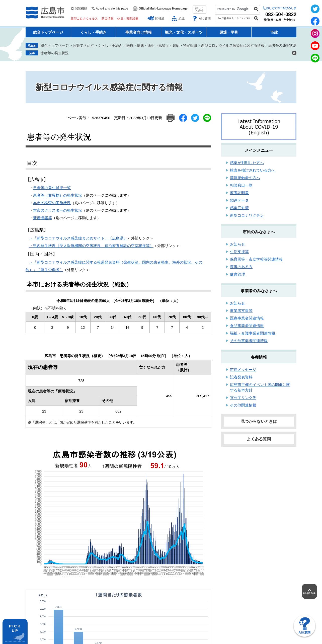Screen dimensions: 322x644
Task: Click Google search magnifier icon
Action: tap(256, 9)
